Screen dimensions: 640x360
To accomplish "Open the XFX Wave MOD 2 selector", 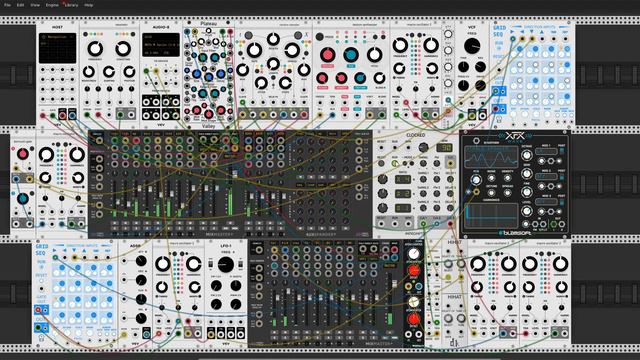I will point(547,176).
